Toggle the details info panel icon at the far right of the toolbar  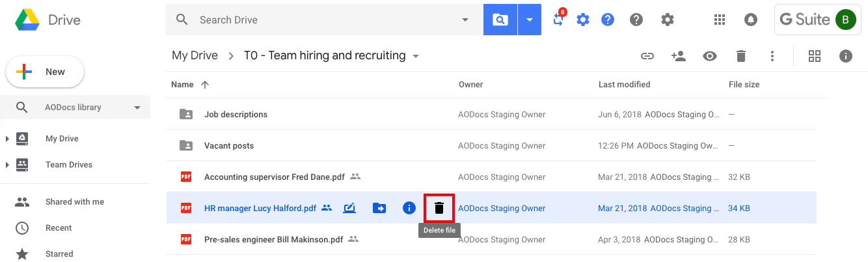click(846, 56)
